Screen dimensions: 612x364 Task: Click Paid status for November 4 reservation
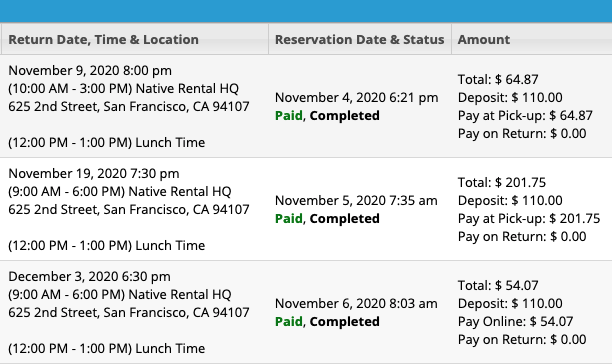click(289, 115)
